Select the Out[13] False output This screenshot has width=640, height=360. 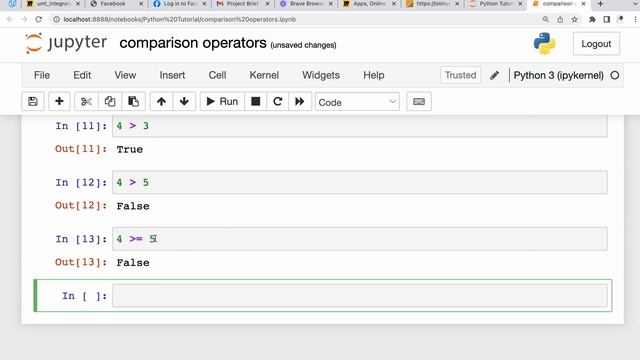click(133, 263)
